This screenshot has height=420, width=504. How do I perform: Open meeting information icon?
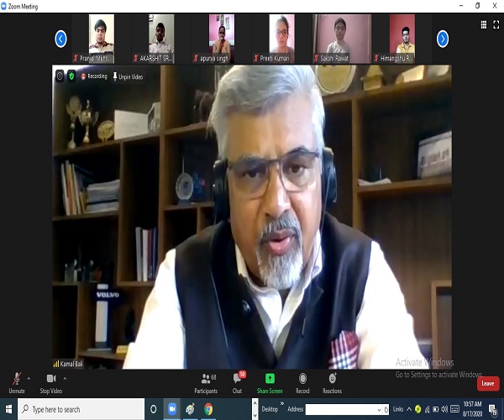tap(60, 76)
